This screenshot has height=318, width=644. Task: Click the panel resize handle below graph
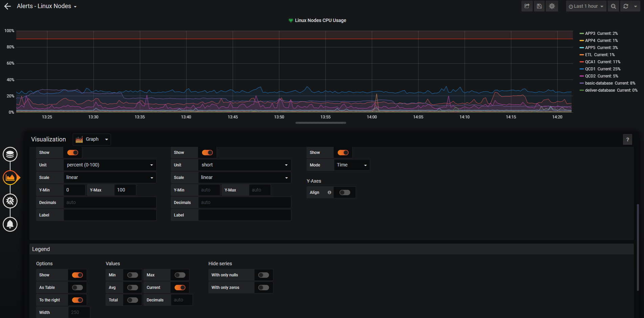[321, 123]
